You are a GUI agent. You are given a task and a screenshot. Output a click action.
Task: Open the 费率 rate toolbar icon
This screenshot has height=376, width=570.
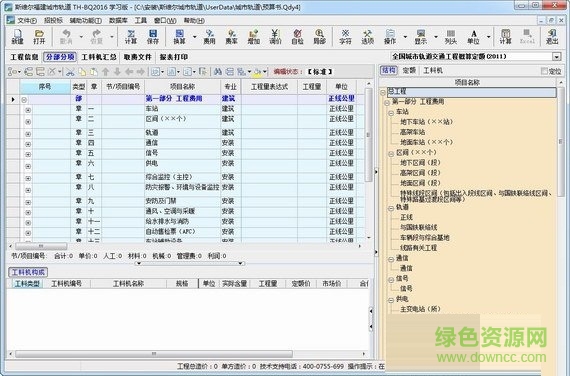click(x=232, y=37)
